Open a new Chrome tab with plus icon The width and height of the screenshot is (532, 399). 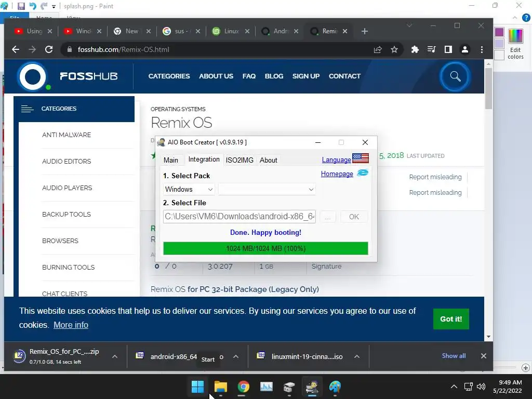364,31
